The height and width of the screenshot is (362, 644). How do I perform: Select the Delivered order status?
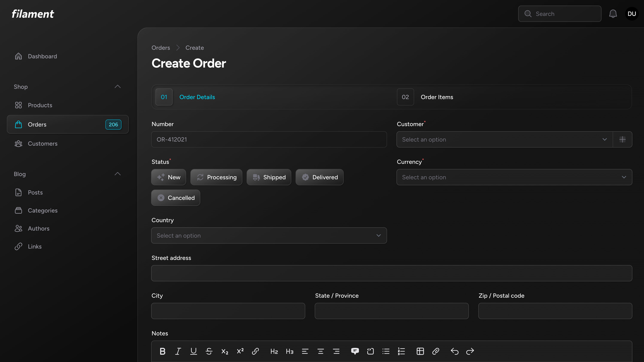pyautogui.click(x=319, y=177)
